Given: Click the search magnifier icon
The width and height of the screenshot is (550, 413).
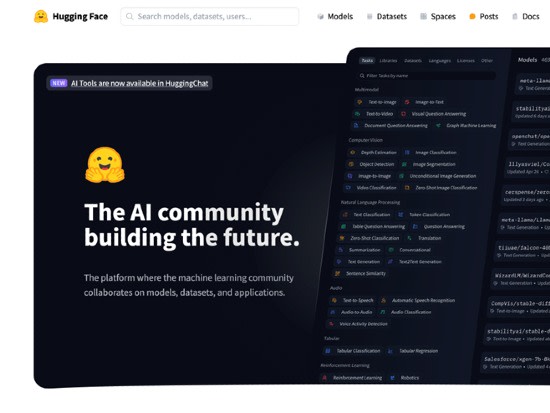Looking at the screenshot, I should [129, 16].
